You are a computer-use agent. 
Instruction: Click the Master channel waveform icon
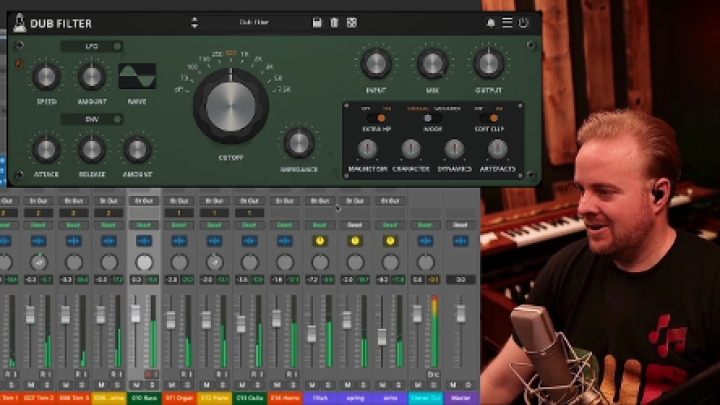[x=461, y=241]
